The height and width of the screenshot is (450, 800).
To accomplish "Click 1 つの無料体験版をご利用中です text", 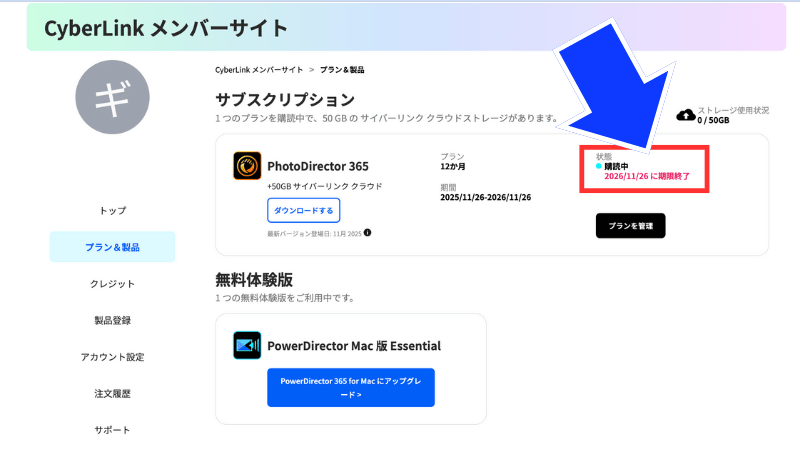I will (285, 298).
